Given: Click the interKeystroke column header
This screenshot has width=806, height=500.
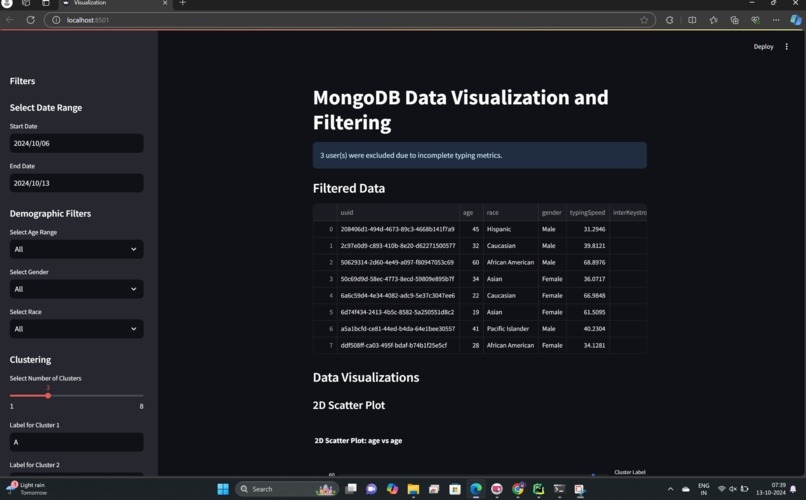Looking at the screenshot, I should click(x=628, y=212).
